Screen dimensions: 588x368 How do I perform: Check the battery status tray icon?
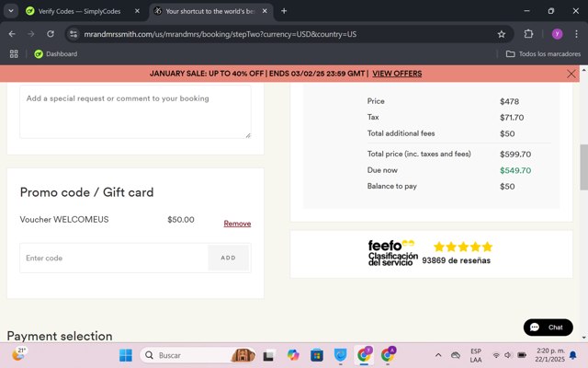pyautogui.click(x=522, y=355)
